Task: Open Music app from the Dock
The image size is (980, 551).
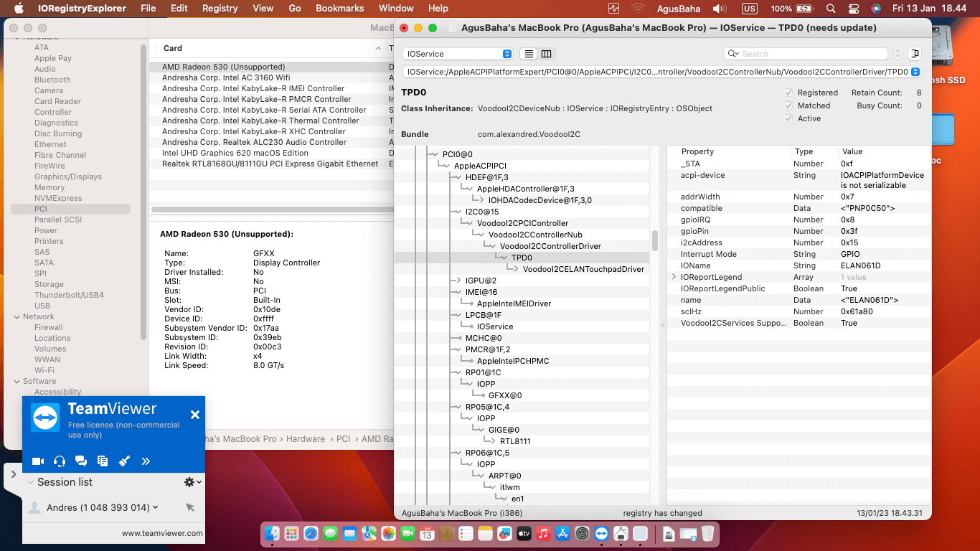Action: (x=543, y=533)
